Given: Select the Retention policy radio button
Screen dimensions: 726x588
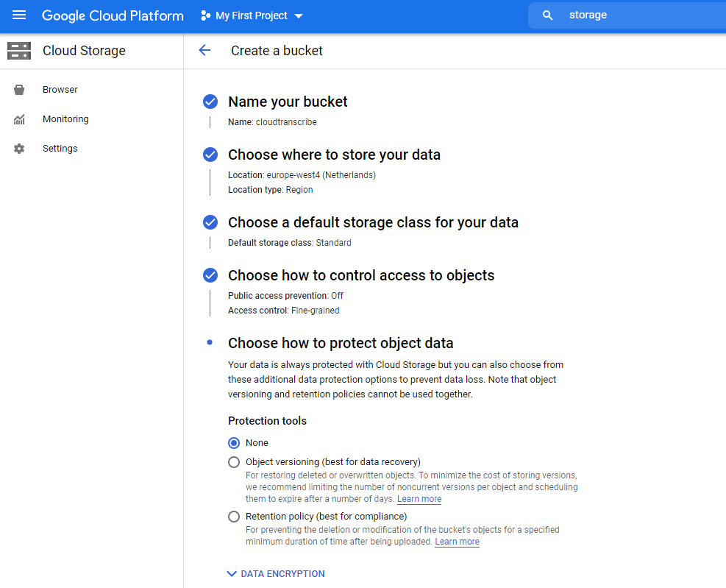Looking at the screenshot, I should coord(234,517).
